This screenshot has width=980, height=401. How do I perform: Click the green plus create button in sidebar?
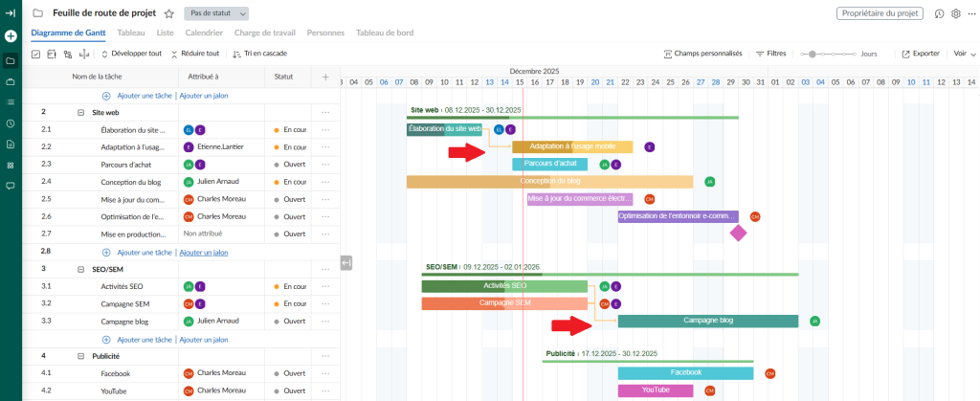[x=11, y=36]
